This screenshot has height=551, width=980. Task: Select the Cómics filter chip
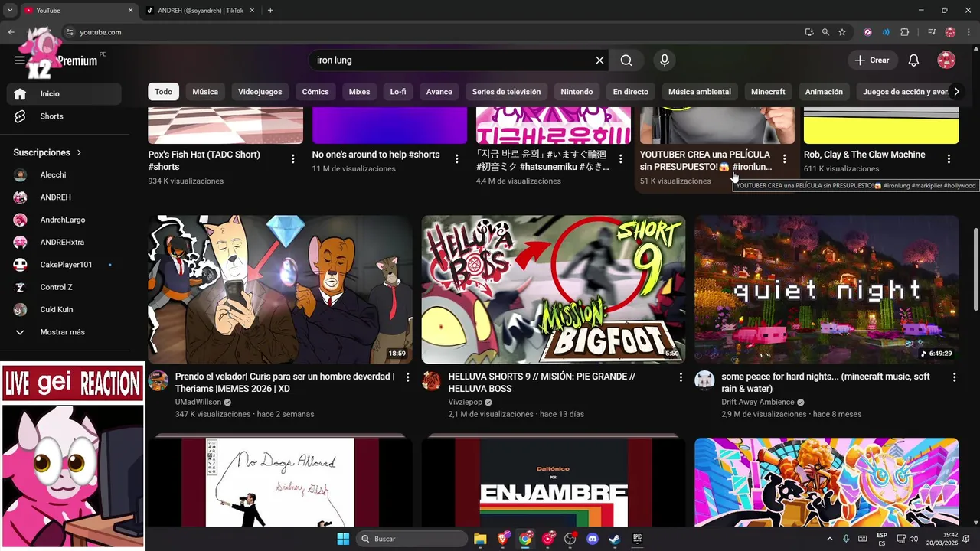[315, 92]
